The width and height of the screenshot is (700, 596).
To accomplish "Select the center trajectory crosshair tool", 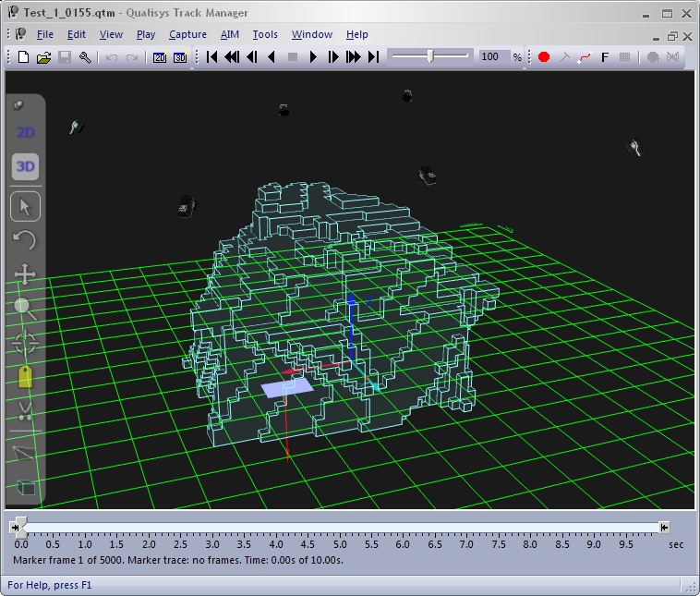I will pyautogui.click(x=25, y=343).
